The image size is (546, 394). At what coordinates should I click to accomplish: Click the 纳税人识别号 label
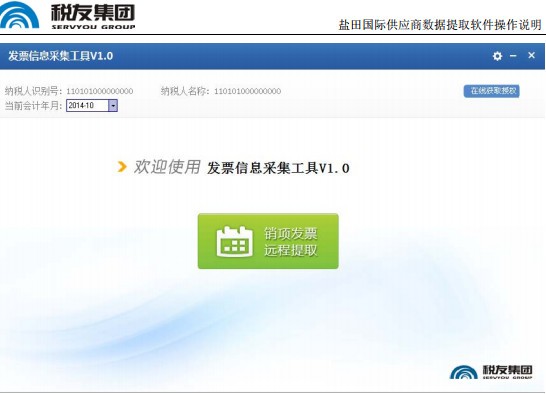[x=34, y=91]
